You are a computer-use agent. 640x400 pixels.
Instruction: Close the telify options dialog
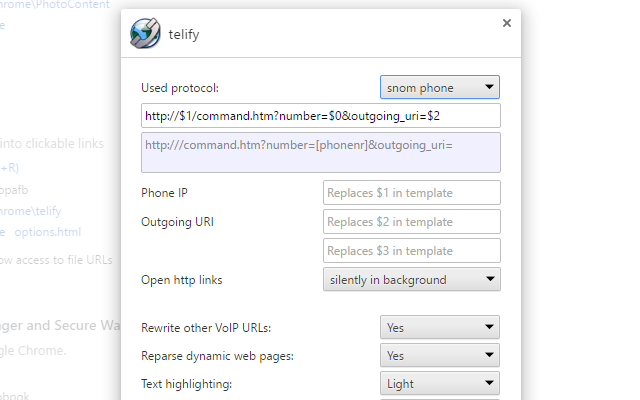coord(507,23)
